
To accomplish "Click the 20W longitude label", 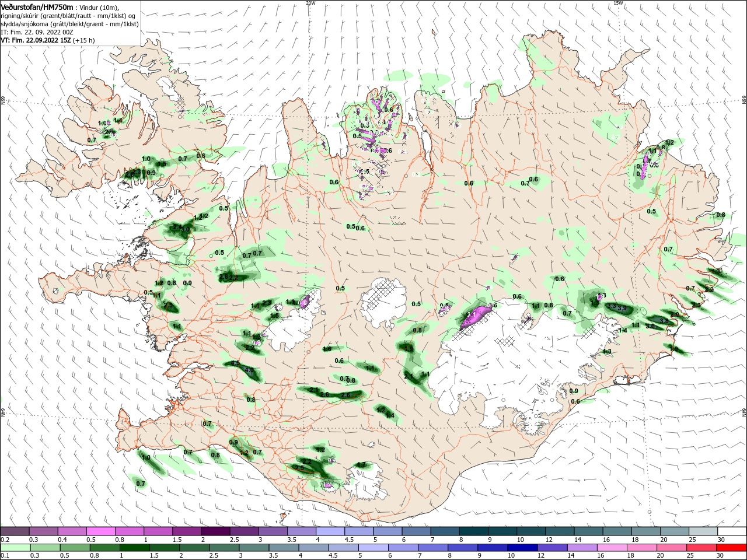I will 310,3.
